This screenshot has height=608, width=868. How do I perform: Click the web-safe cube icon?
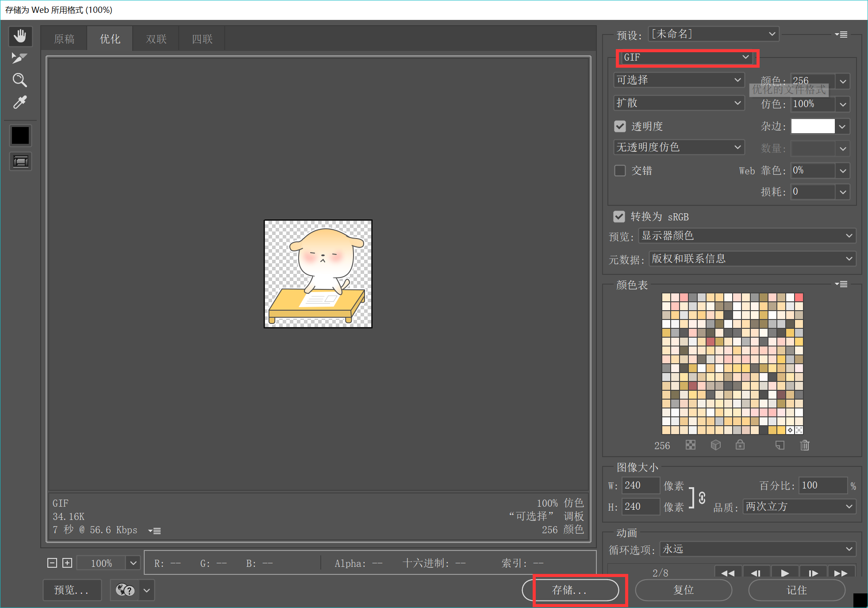[715, 445]
